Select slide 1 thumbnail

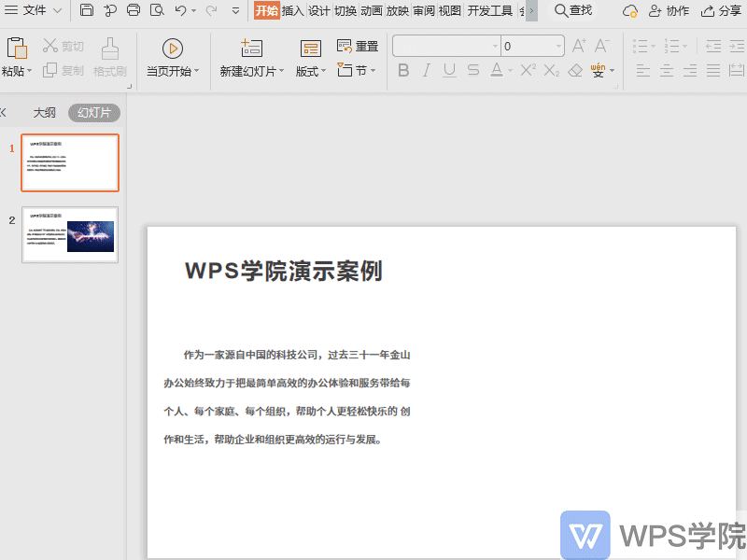[x=70, y=162]
